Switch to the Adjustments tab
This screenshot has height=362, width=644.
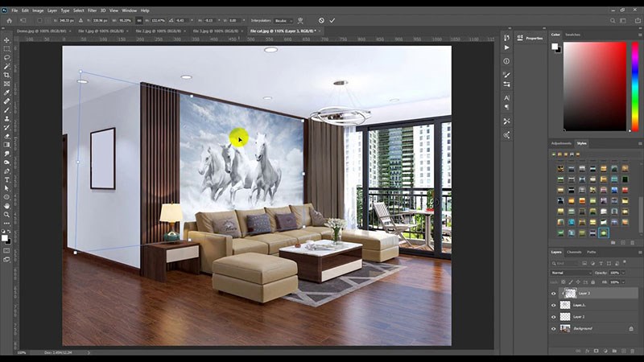point(561,143)
